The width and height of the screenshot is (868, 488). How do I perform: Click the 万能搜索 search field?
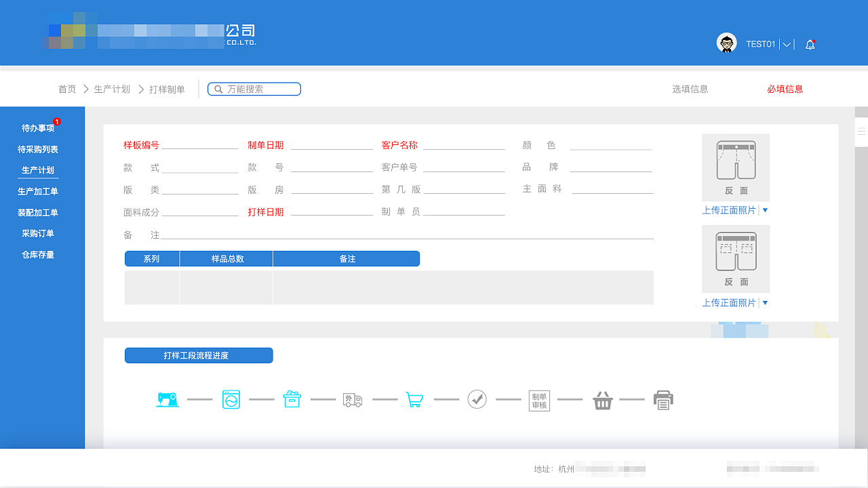[x=254, y=89]
